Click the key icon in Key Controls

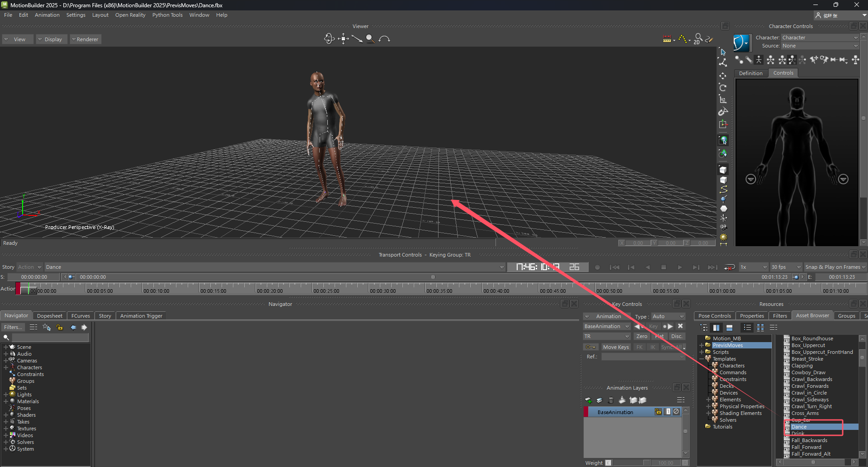coord(590,347)
